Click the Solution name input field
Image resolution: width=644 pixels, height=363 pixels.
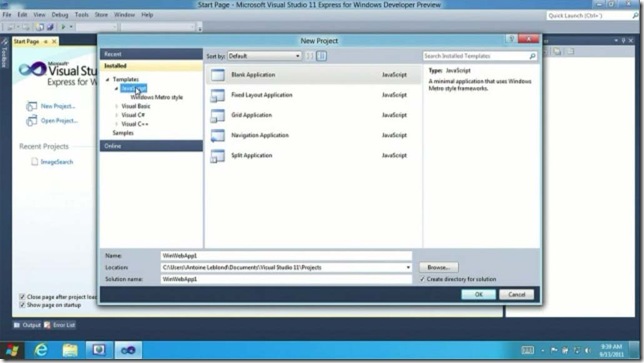[x=286, y=279]
